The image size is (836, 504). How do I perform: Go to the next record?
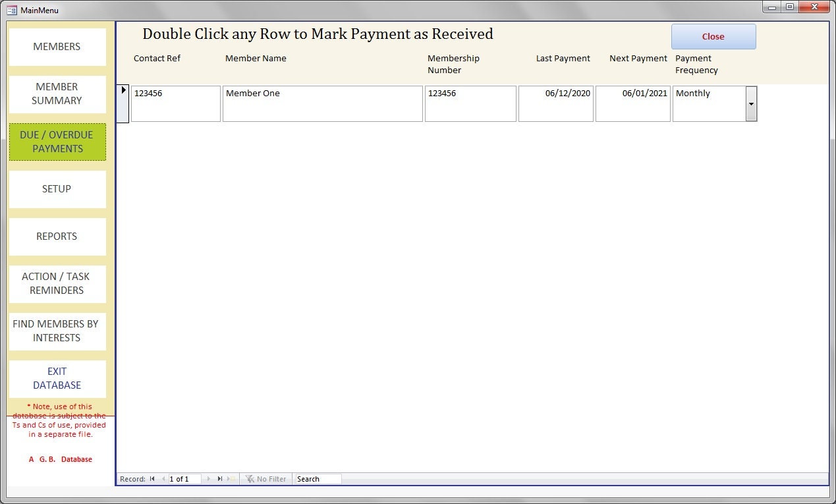point(209,478)
